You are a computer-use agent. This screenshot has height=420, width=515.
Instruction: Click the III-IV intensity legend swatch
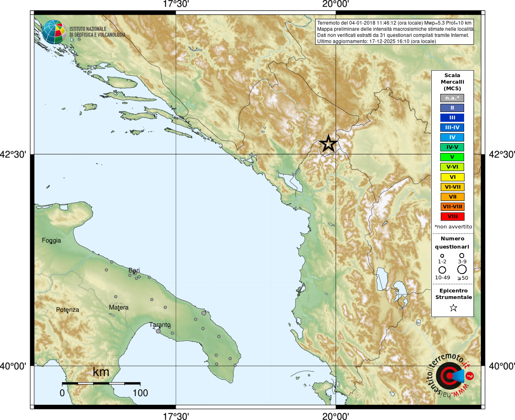[x=452, y=128]
